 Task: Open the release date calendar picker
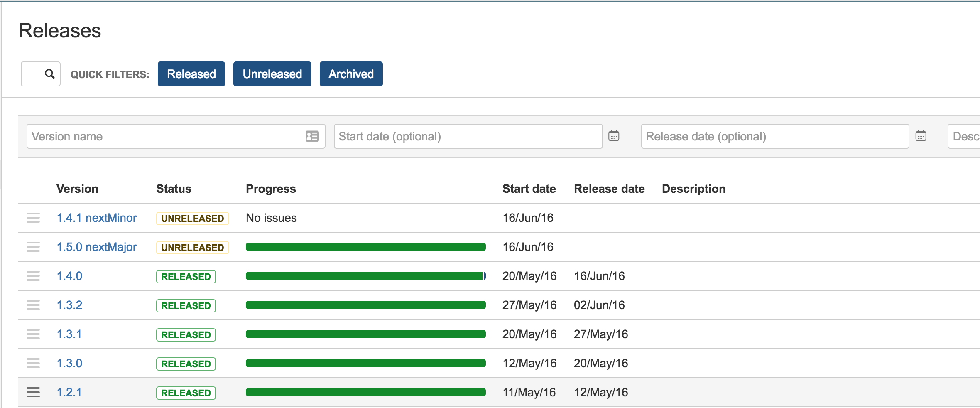921,136
